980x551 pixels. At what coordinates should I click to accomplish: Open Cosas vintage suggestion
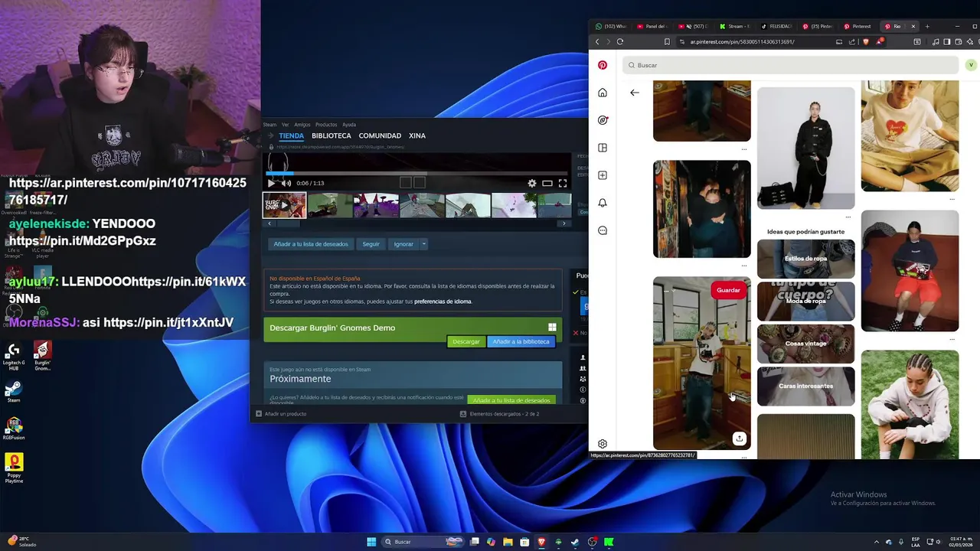806,344
